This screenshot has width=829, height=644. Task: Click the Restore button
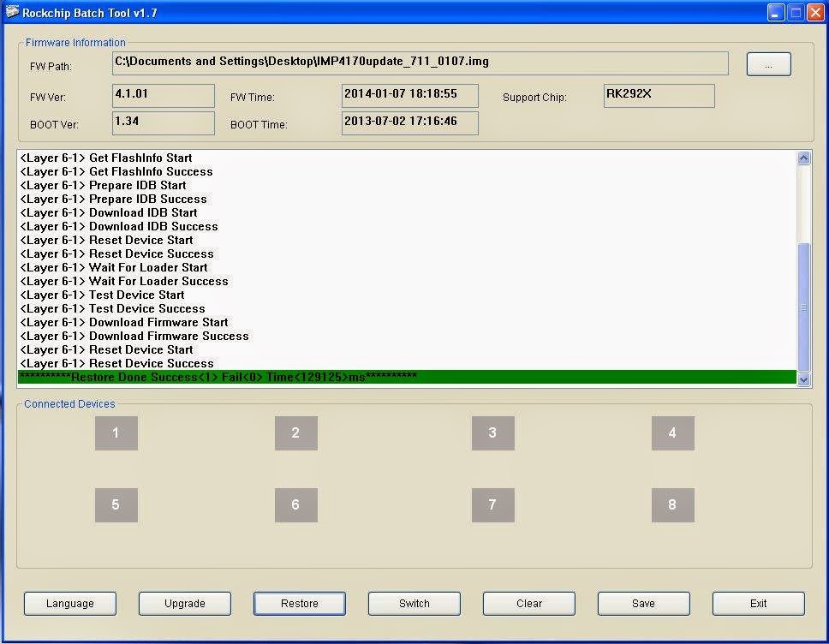click(x=299, y=603)
